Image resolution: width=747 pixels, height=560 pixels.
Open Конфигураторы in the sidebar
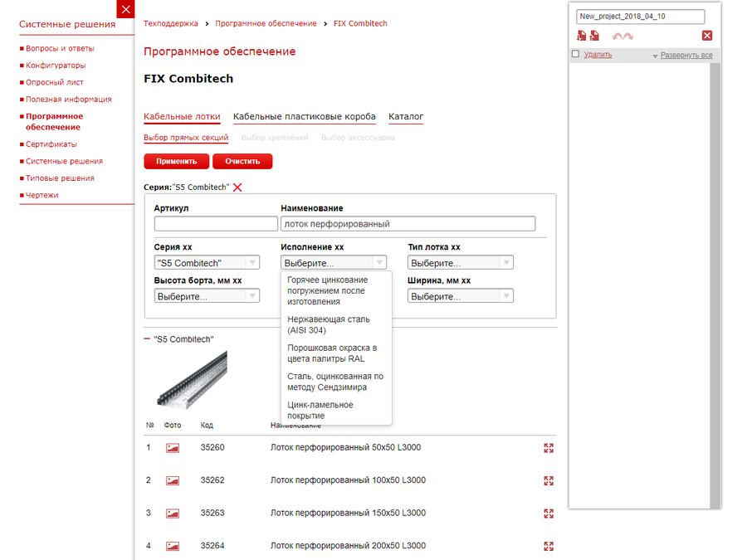[56, 65]
